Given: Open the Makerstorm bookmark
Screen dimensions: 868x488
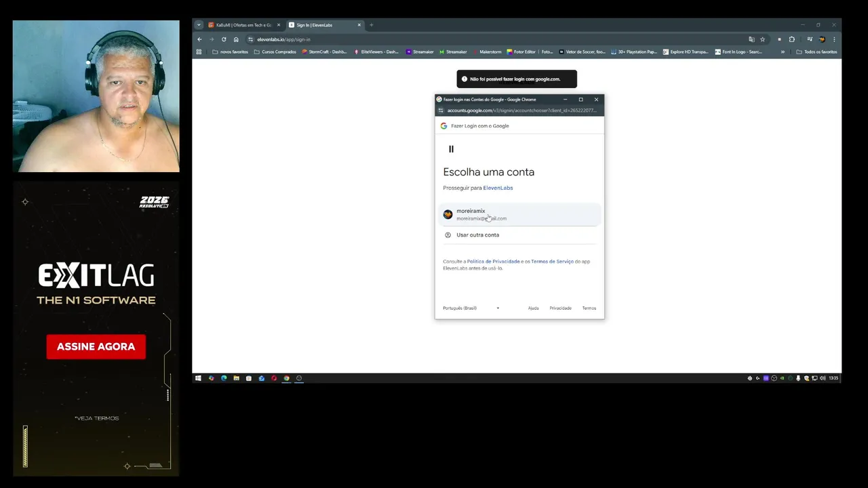Looking at the screenshot, I should click(486, 52).
